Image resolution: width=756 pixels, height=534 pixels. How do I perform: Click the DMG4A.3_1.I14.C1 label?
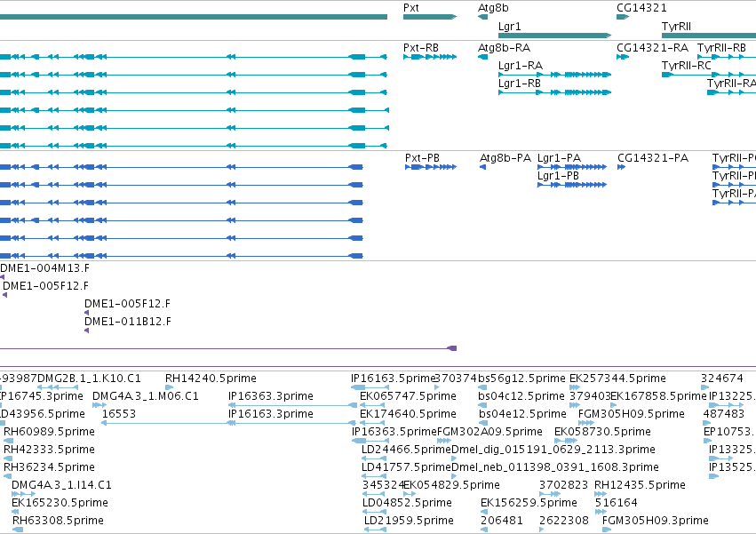61,485
